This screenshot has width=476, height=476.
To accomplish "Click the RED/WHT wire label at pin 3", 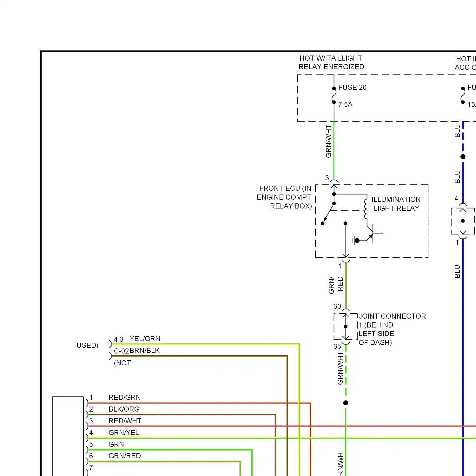I will point(125,421).
